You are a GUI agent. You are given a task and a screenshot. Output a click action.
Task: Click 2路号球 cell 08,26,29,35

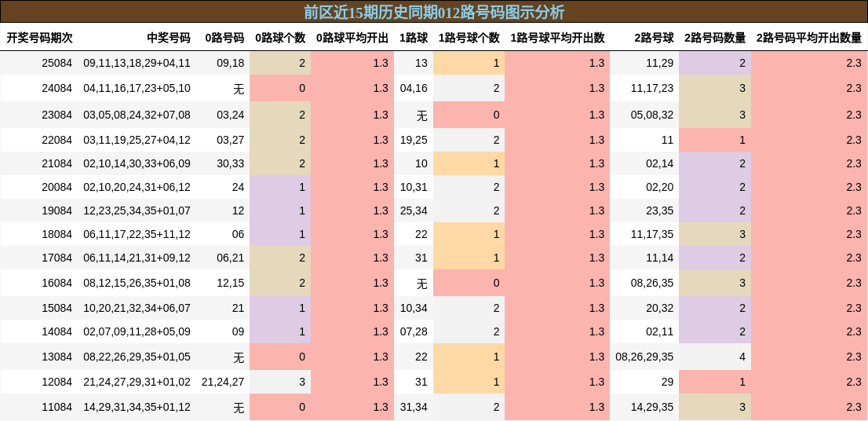644,357
